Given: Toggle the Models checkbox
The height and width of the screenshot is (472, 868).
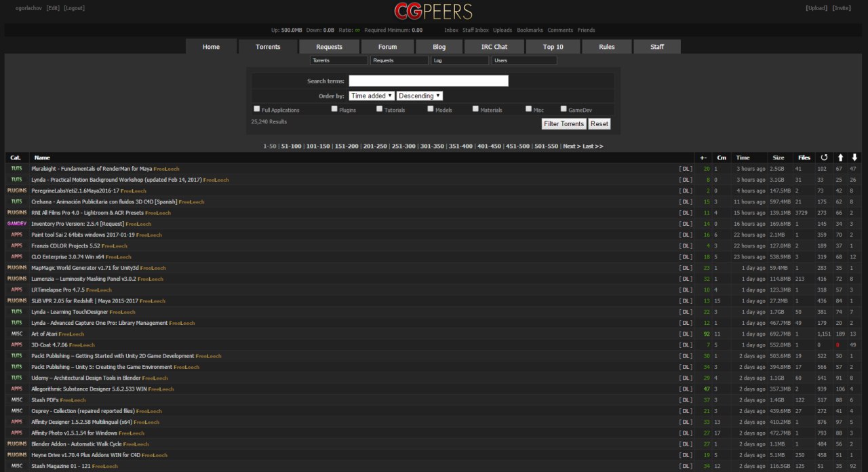Looking at the screenshot, I should point(431,109).
